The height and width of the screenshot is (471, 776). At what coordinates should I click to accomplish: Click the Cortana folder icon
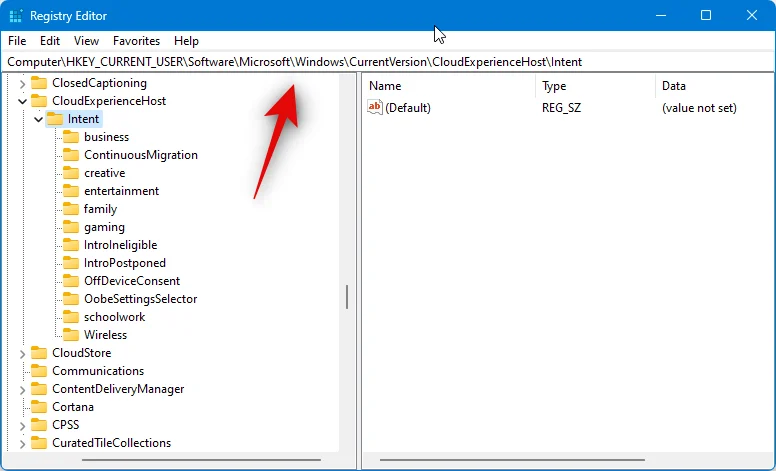tap(39, 407)
